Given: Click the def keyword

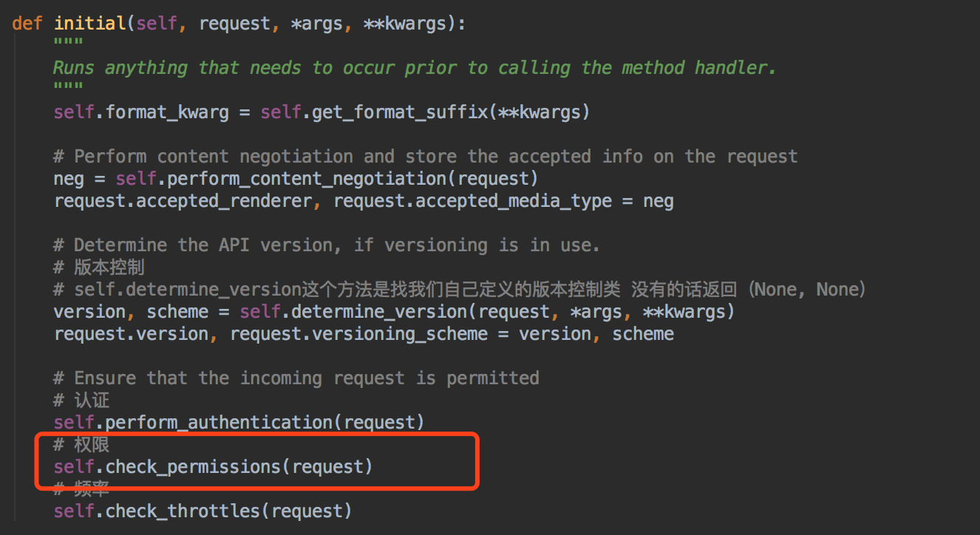Looking at the screenshot, I should 27,23.
